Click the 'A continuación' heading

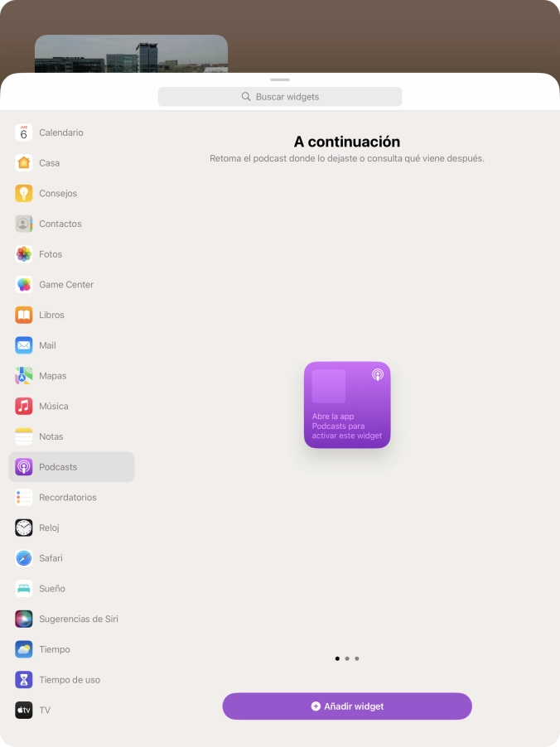347,142
